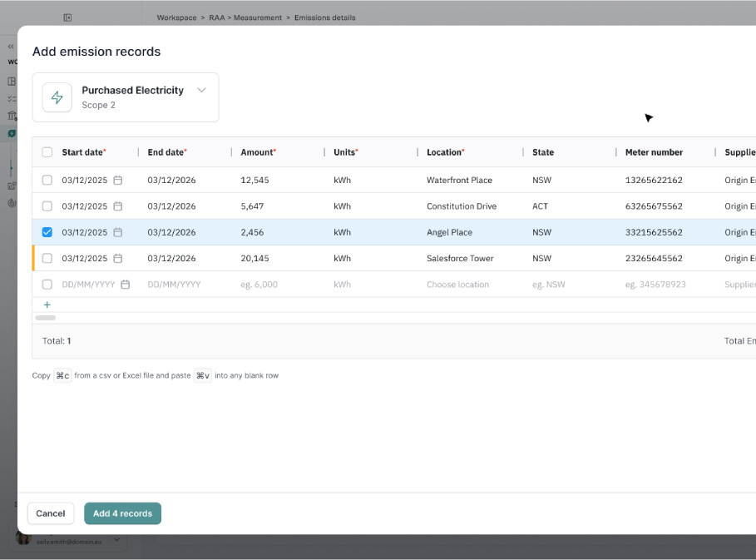Image resolution: width=756 pixels, height=560 pixels.
Task: Click the State field showing eg. NSW
Action: tap(549, 284)
